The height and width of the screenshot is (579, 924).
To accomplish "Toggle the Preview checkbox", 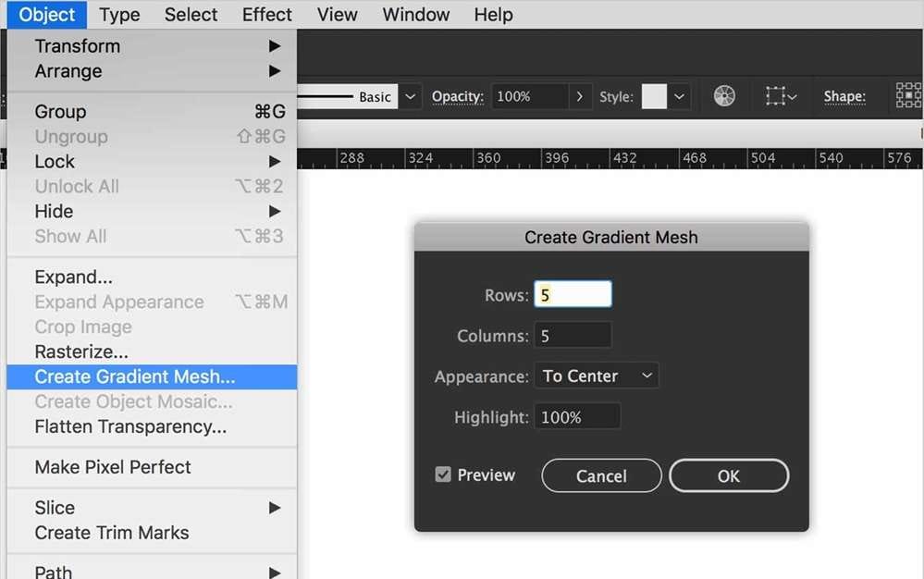I will coord(443,474).
